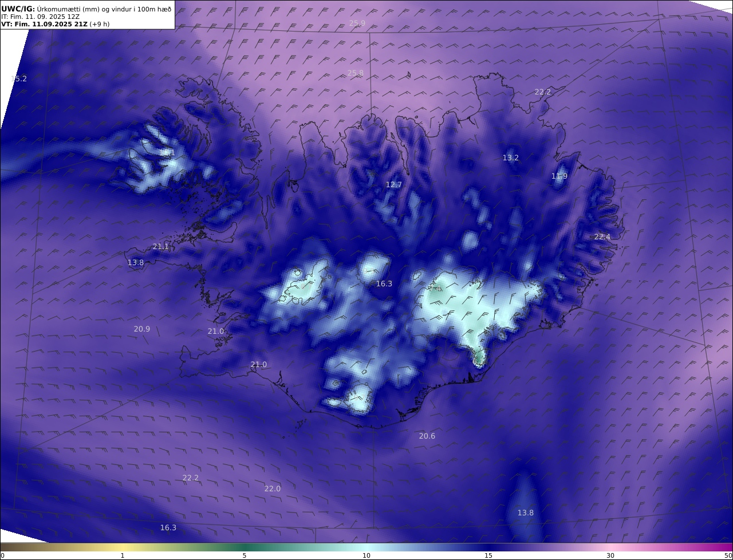Click the 12.7 value label
This screenshot has width=733, height=560.
[394, 184]
